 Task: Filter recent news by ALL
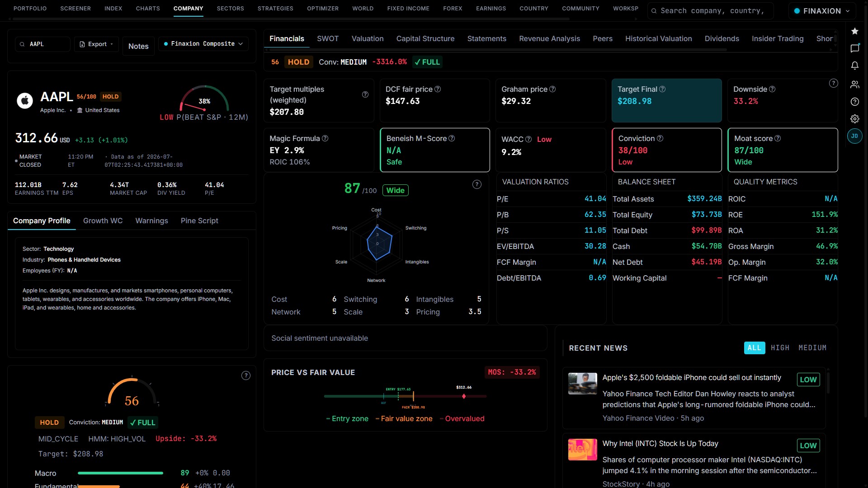(755, 348)
